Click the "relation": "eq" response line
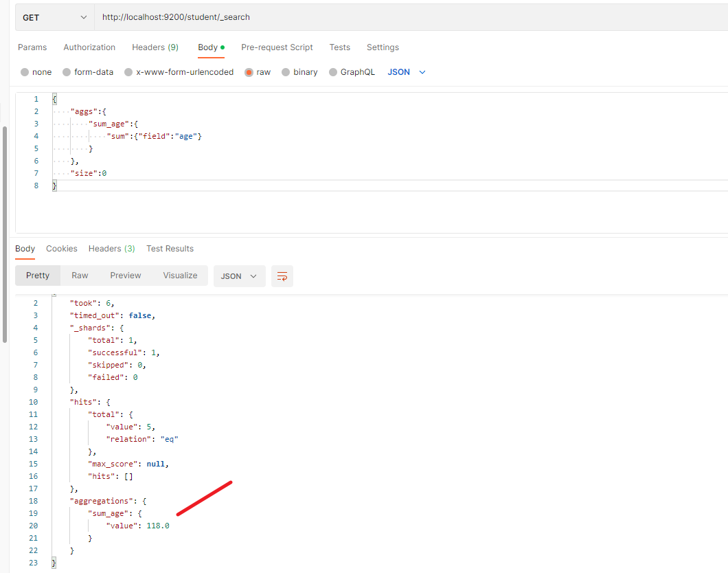 pyautogui.click(x=142, y=439)
